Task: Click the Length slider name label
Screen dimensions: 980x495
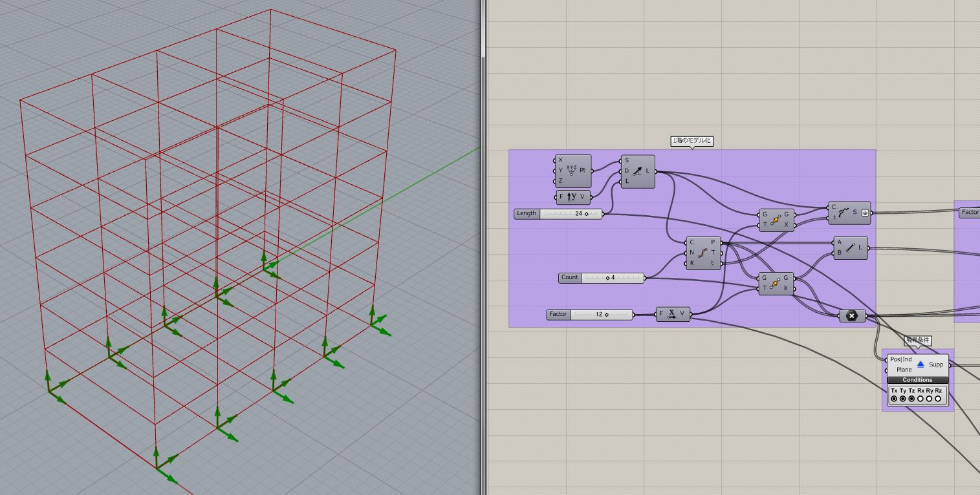Action: (527, 213)
